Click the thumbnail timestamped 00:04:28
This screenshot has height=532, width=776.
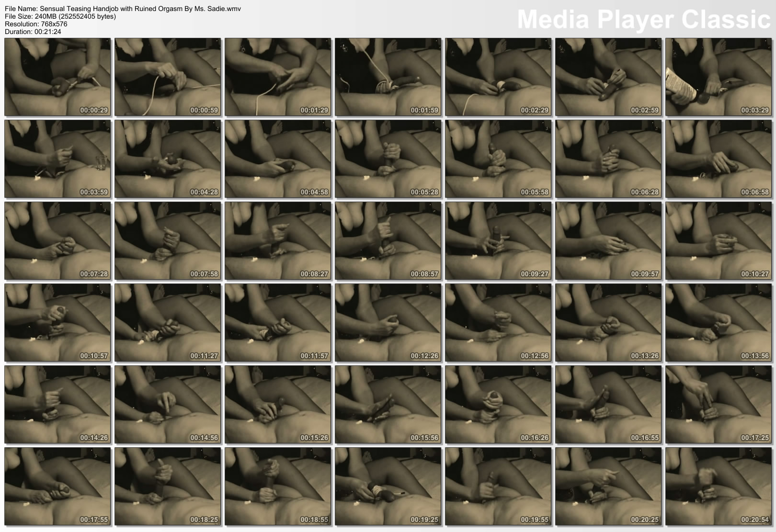[168, 159]
